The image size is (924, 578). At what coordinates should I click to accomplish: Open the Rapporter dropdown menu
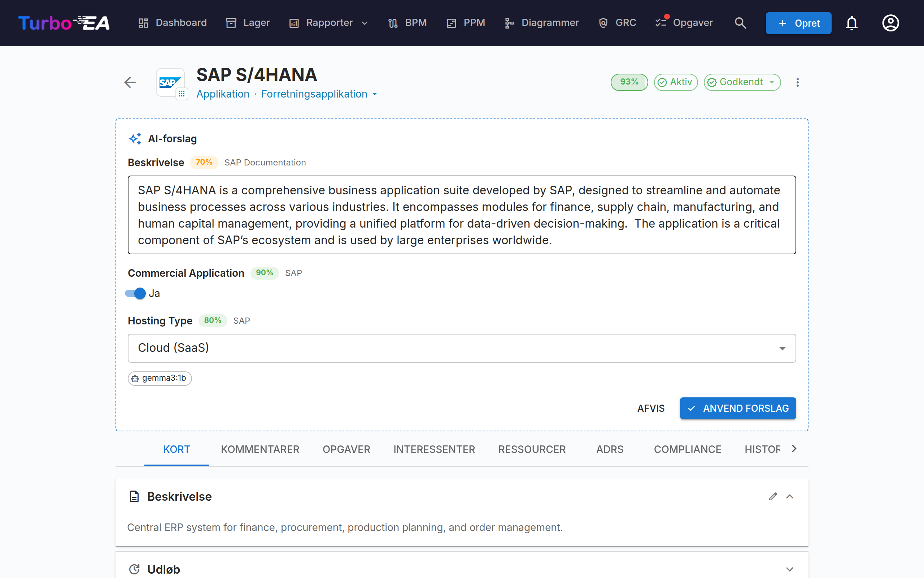click(329, 23)
